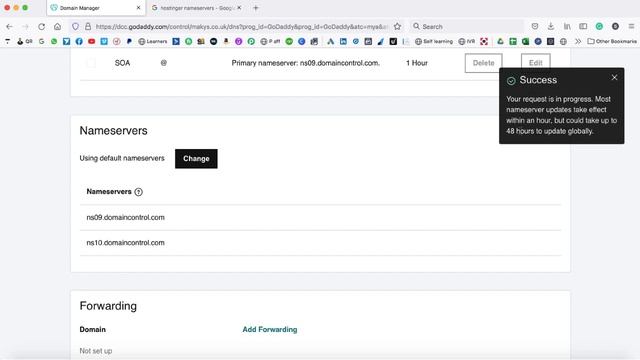This screenshot has height=360, width=640.
Task: Bookmark this page with star icon
Action: click(x=397, y=27)
